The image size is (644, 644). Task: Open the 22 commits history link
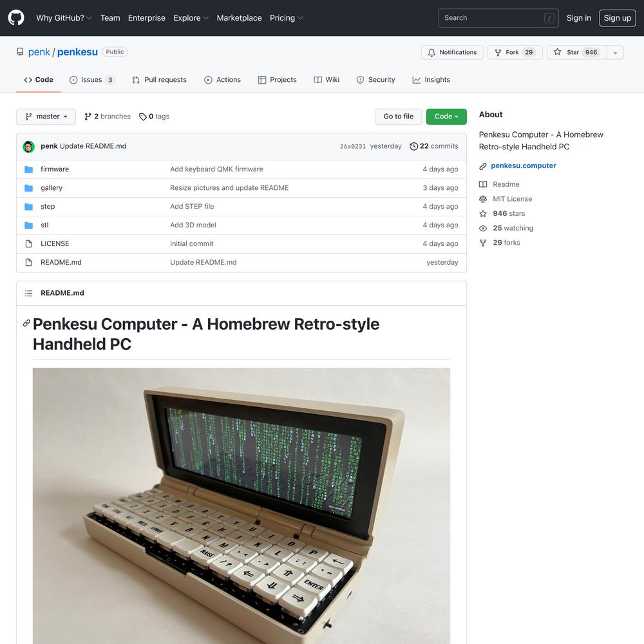pos(434,146)
